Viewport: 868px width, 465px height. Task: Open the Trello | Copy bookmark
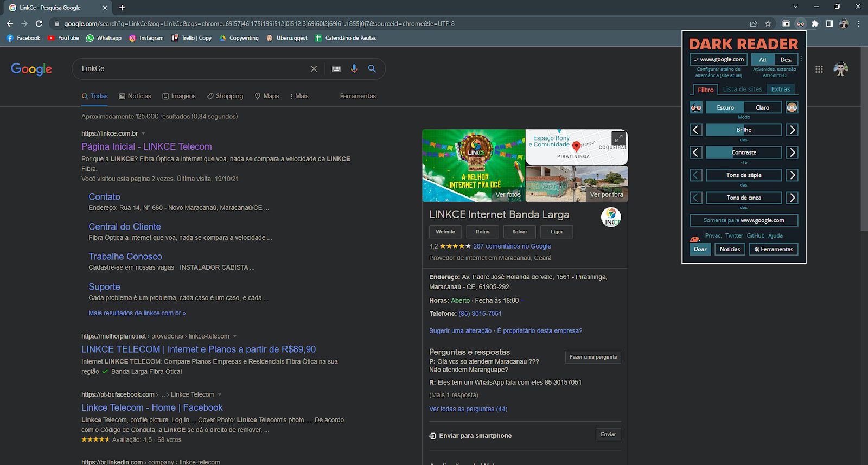(x=192, y=38)
